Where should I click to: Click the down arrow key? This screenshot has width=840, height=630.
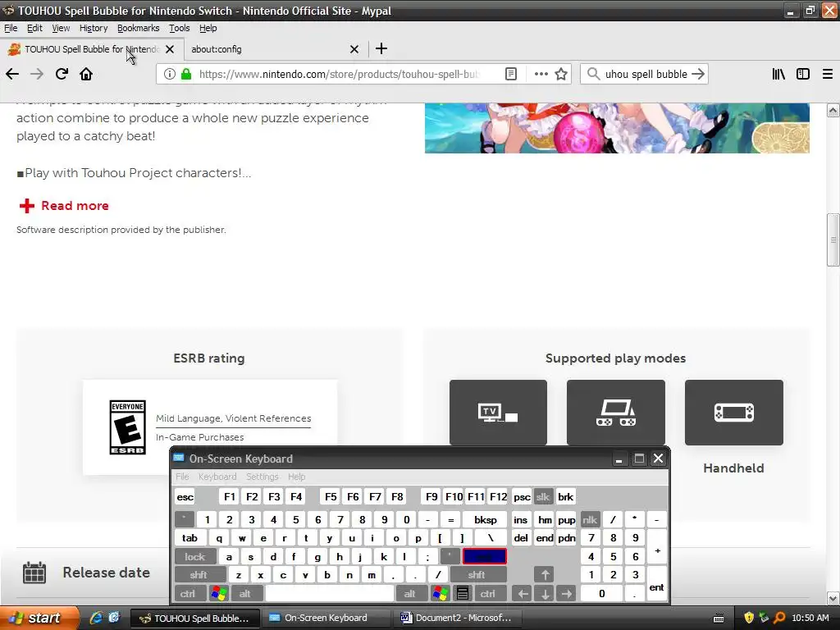545,594
